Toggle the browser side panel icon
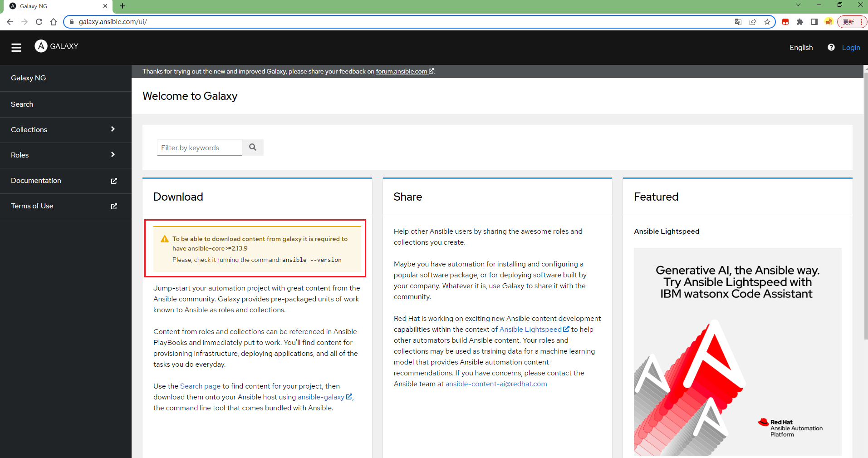Screen dimensions: 868x458 point(814,22)
